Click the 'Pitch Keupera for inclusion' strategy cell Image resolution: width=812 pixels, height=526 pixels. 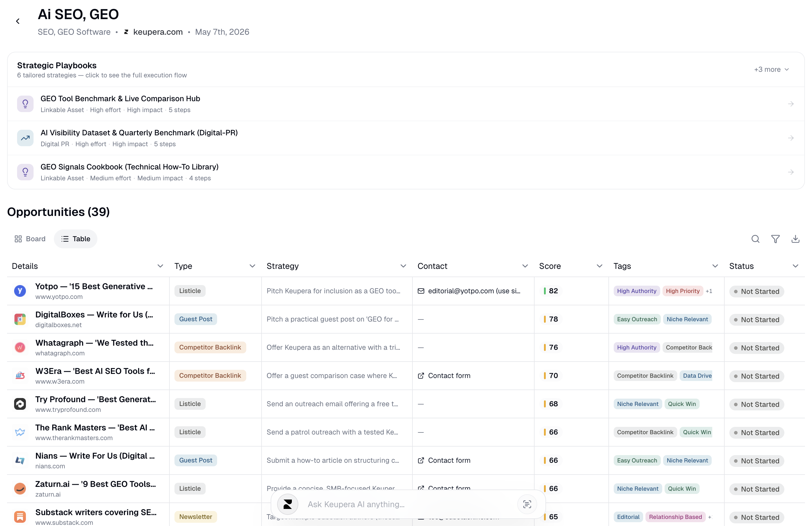pyautogui.click(x=333, y=291)
